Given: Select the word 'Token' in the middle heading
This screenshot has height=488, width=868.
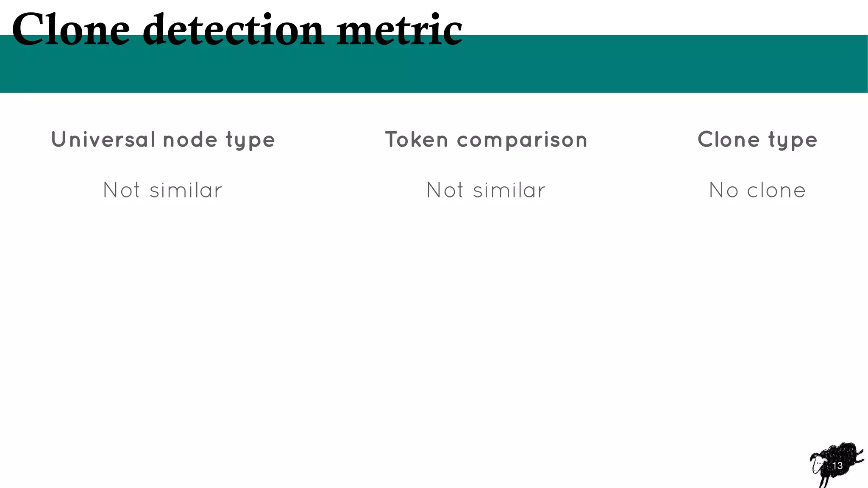Looking at the screenshot, I should click(x=416, y=140).
